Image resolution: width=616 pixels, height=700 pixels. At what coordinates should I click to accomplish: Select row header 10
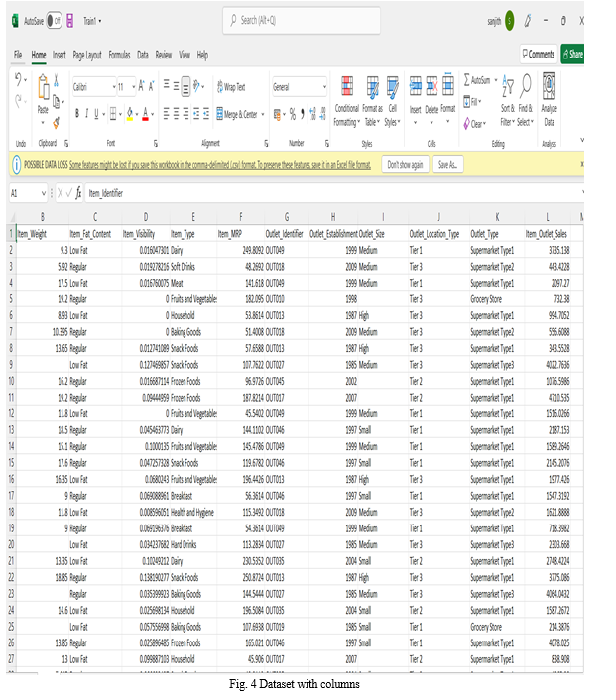pos(11,381)
